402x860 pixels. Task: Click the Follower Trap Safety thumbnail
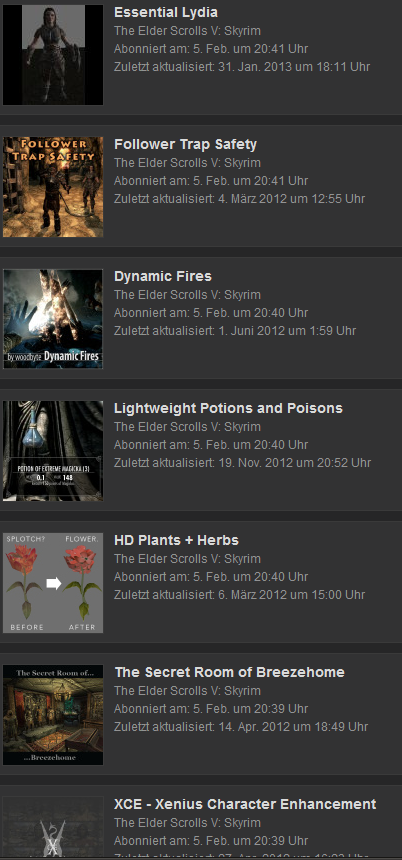(53, 187)
